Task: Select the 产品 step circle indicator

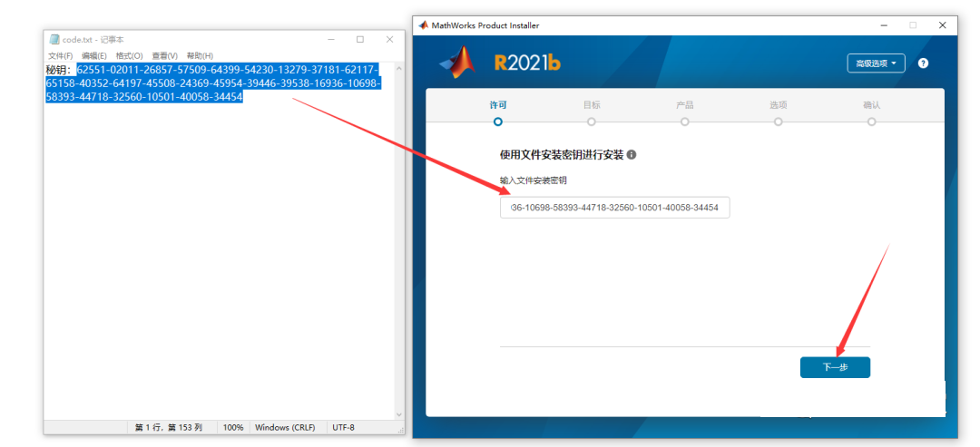Action: [x=684, y=121]
